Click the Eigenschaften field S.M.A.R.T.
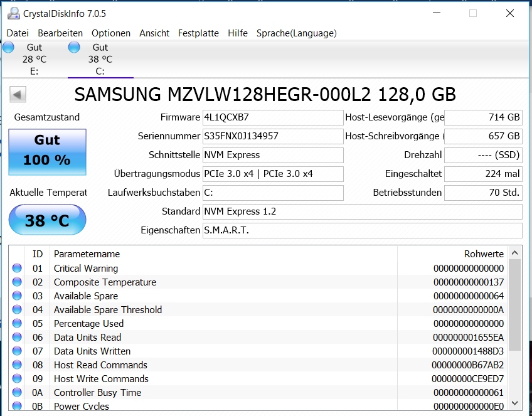 (x=363, y=230)
